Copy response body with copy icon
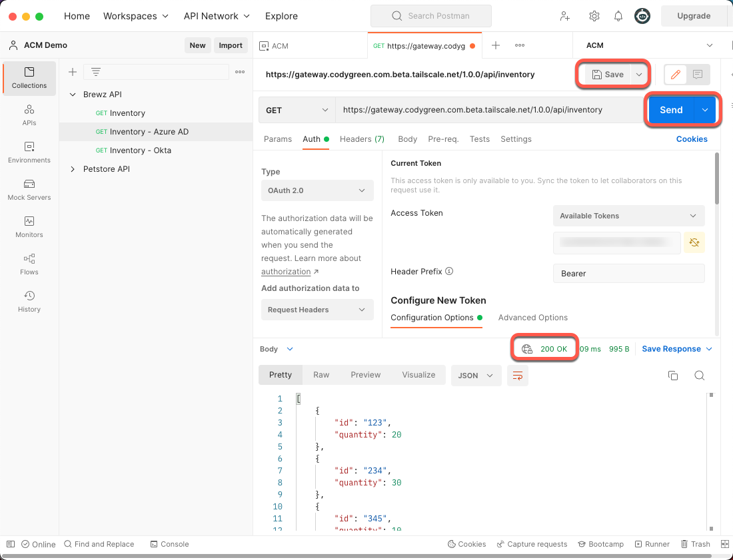Screen dimensions: 733x560 click(x=673, y=376)
